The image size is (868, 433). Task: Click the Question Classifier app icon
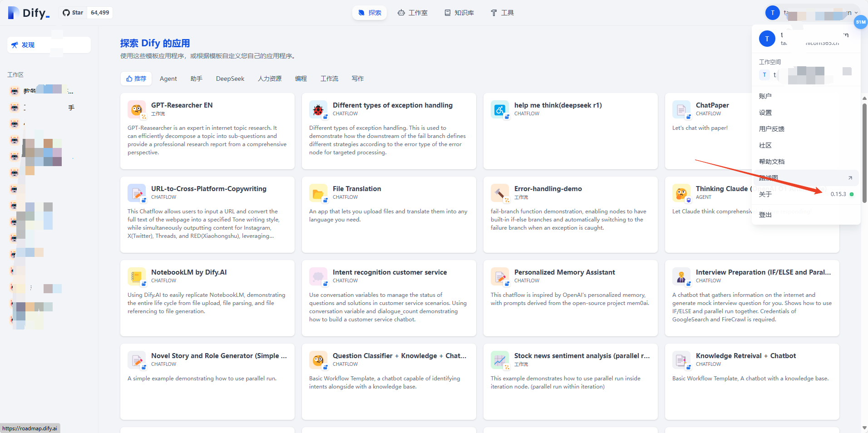(x=318, y=360)
